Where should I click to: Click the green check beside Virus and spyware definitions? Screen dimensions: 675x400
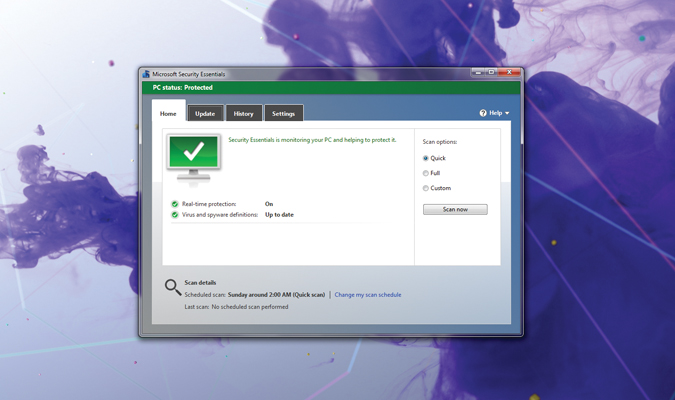pos(175,214)
